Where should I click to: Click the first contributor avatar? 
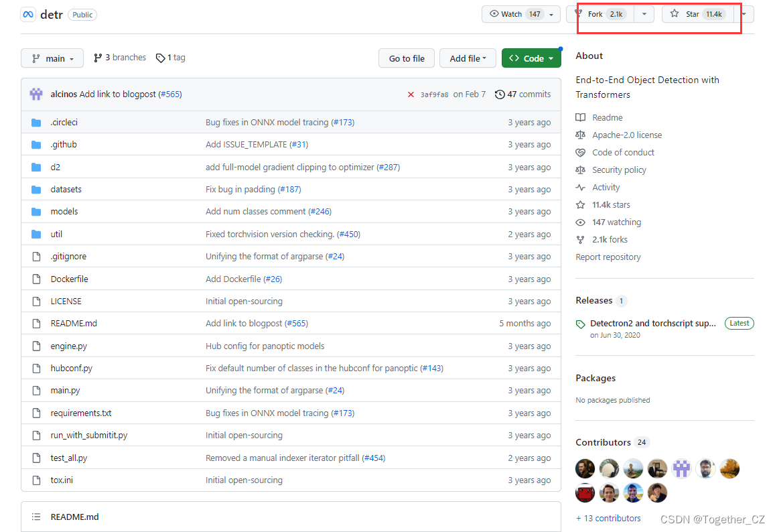click(x=585, y=468)
